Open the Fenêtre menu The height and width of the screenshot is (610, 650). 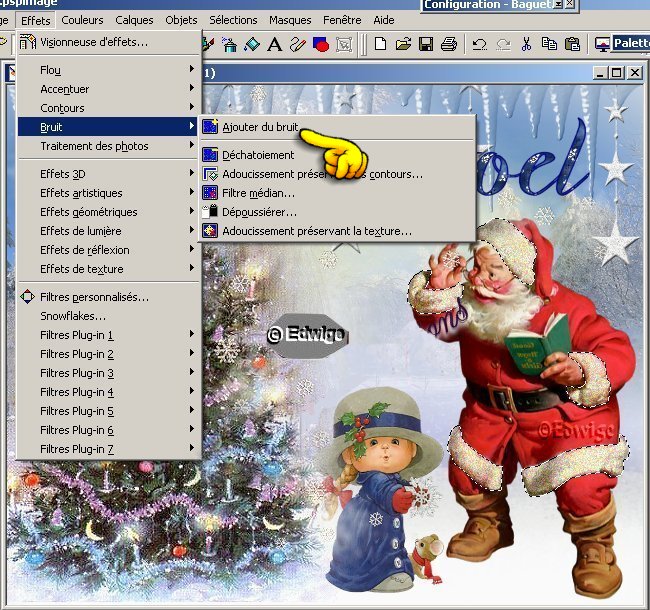[342, 20]
